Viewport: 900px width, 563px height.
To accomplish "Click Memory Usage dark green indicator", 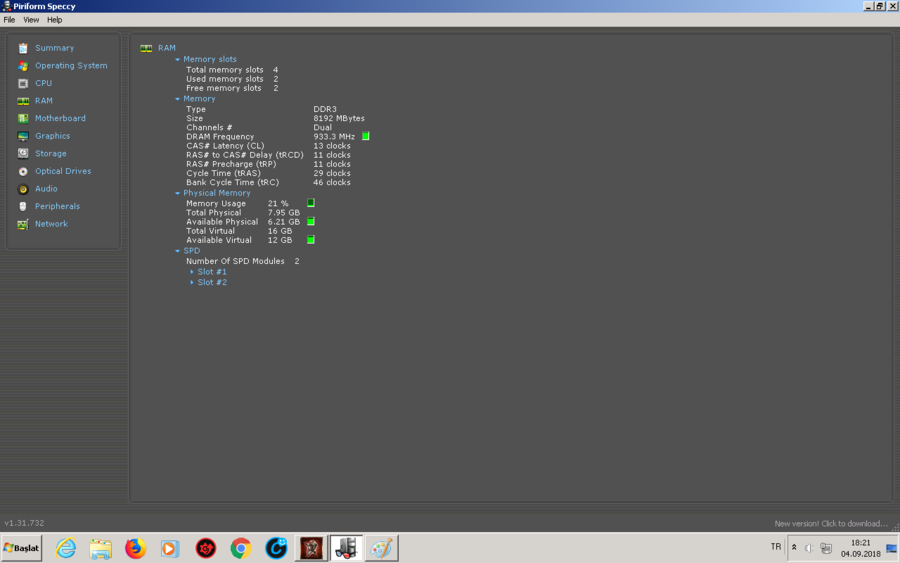I will [311, 203].
